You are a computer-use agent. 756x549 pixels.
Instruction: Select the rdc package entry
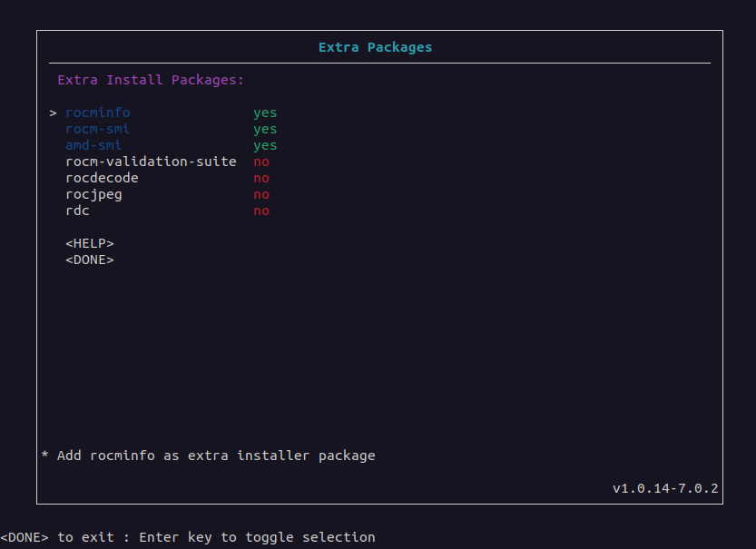click(77, 211)
